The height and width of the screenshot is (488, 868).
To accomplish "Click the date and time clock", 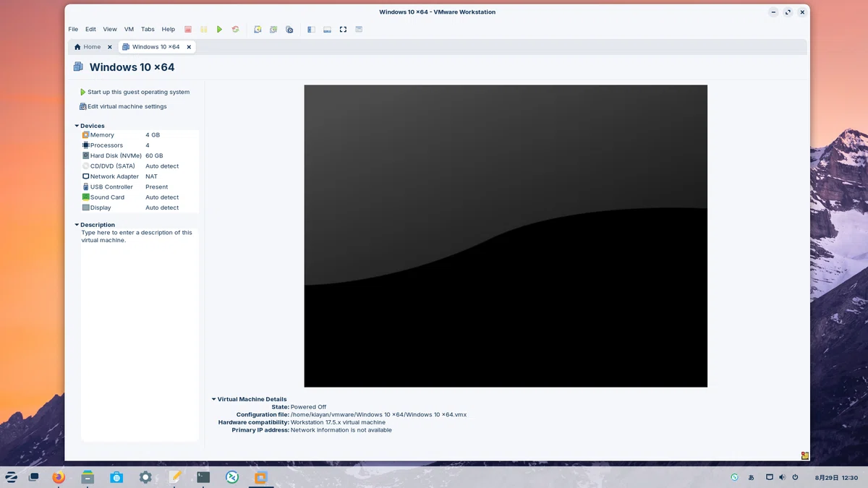I will point(835,477).
